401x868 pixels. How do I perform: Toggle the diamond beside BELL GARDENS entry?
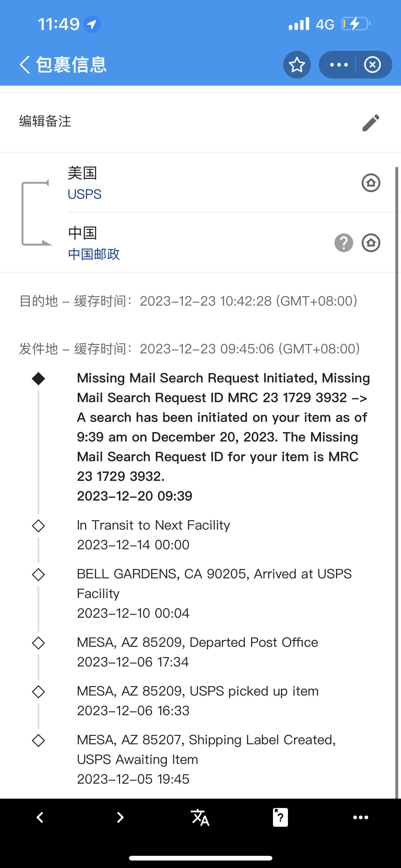tap(38, 574)
